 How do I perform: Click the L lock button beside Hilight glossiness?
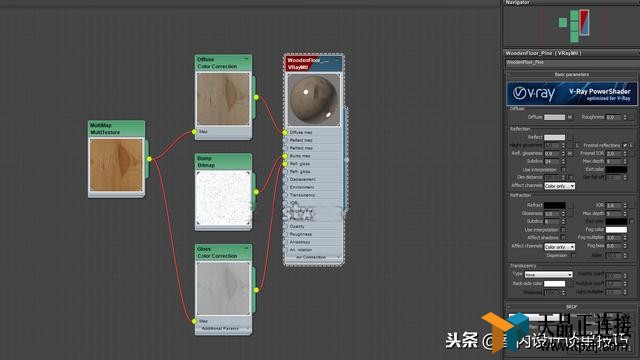tap(577, 145)
